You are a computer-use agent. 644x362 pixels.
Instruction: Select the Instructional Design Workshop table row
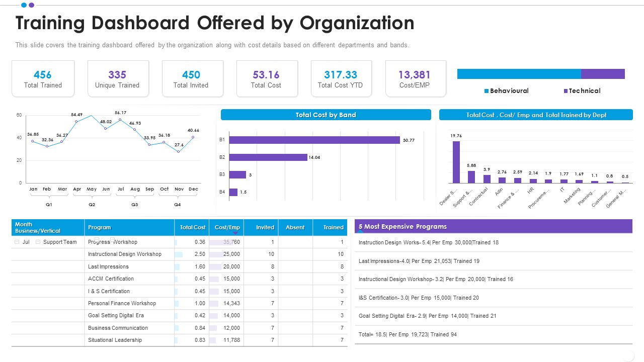179,254
